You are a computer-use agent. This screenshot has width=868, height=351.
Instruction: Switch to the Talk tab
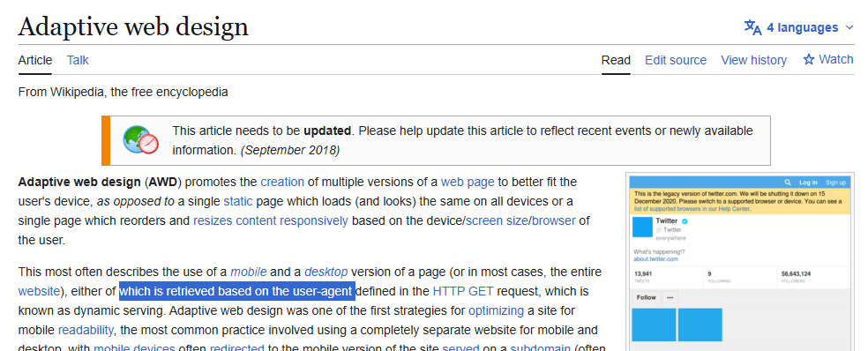[78, 60]
